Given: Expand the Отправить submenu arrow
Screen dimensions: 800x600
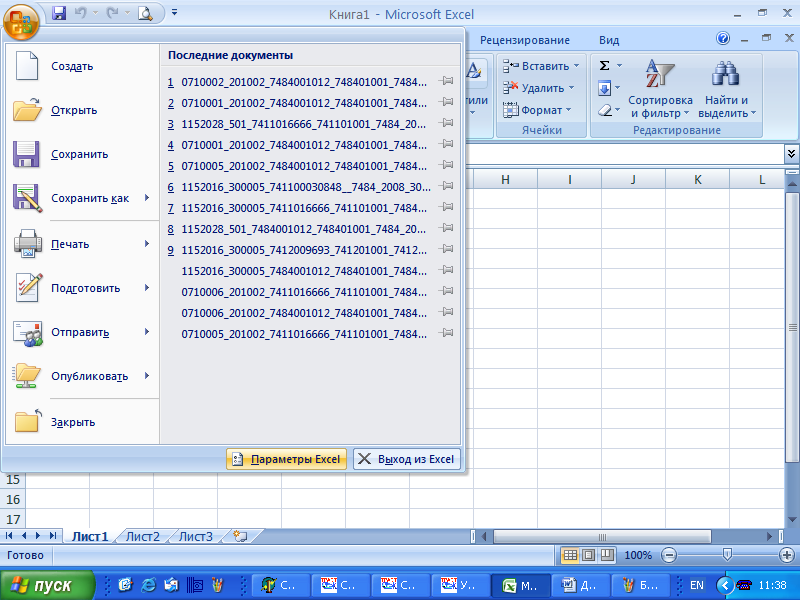Looking at the screenshot, I should click(x=147, y=332).
